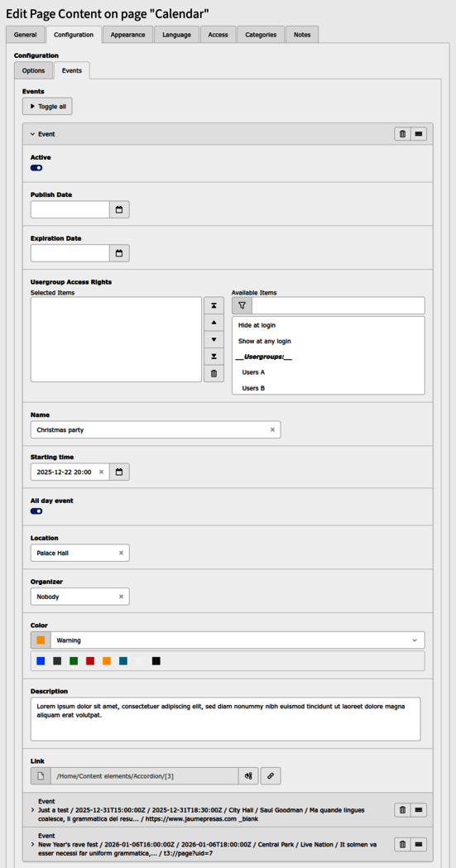Click the Organizer field with Nobody
The height and width of the screenshot is (868, 456).
(79, 597)
